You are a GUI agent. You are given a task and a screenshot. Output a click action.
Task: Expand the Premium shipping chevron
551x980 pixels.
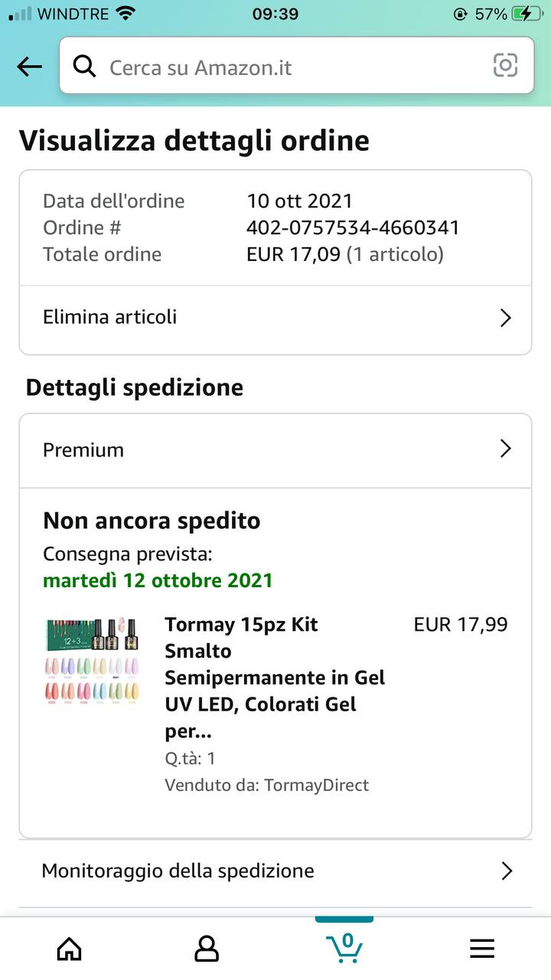[505, 449]
